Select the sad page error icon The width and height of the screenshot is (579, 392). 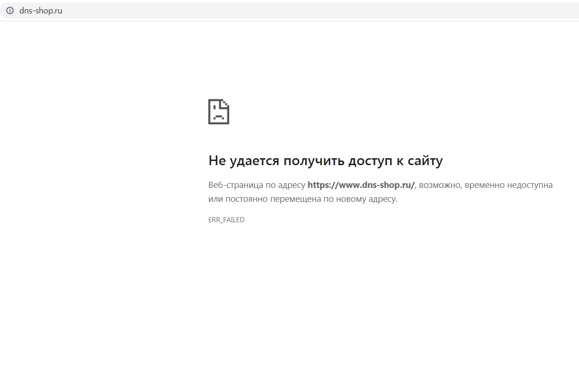(x=219, y=111)
